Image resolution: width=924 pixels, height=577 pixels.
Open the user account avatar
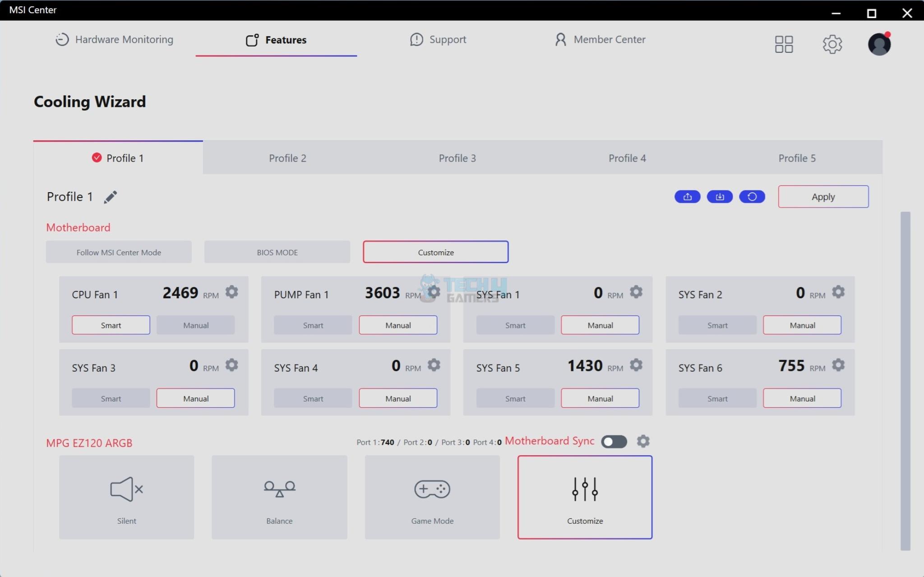point(879,44)
